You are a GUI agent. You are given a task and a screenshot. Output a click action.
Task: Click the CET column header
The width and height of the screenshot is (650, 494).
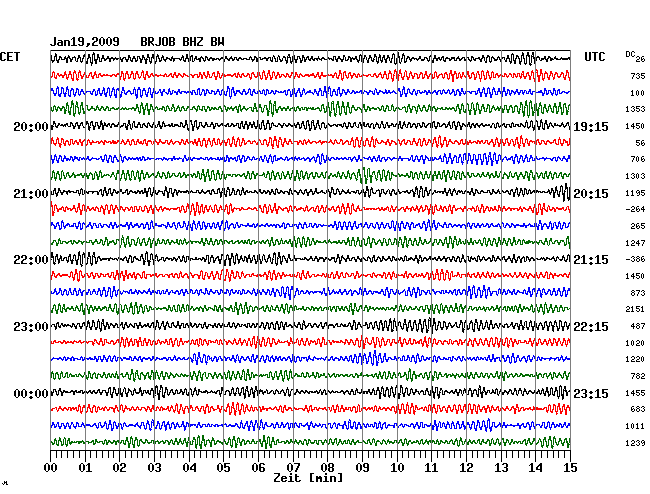pos(10,57)
